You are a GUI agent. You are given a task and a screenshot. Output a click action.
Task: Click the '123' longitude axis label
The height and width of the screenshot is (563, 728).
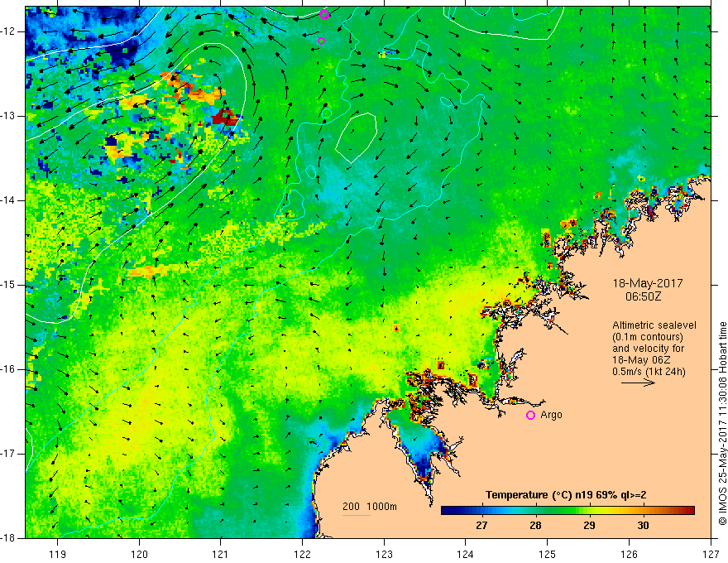[x=384, y=554]
